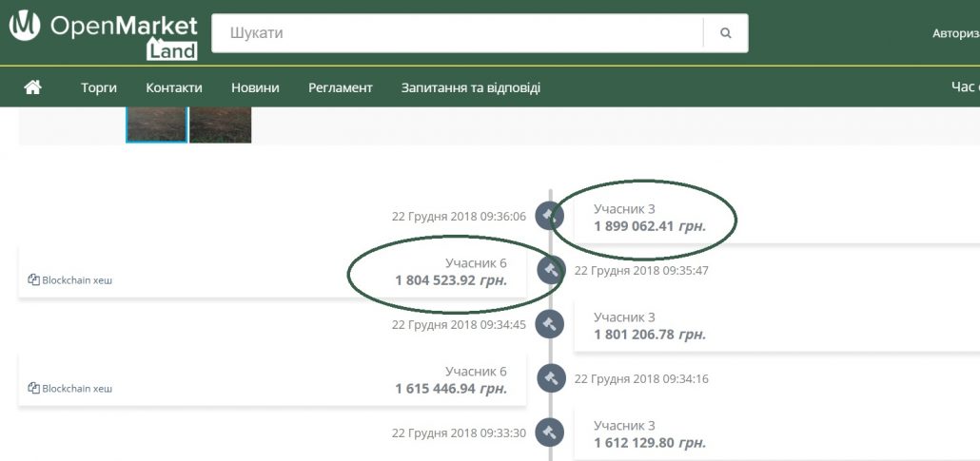
Task: Click timestamp 22 Грудня 2018 09:33:30
Action: tap(459, 432)
